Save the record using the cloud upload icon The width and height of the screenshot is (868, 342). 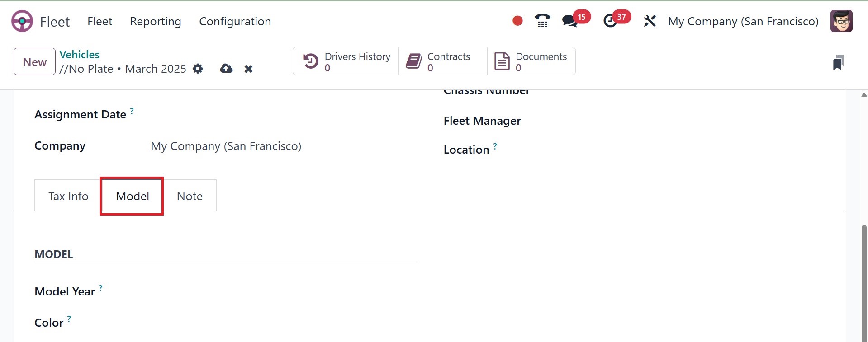226,69
